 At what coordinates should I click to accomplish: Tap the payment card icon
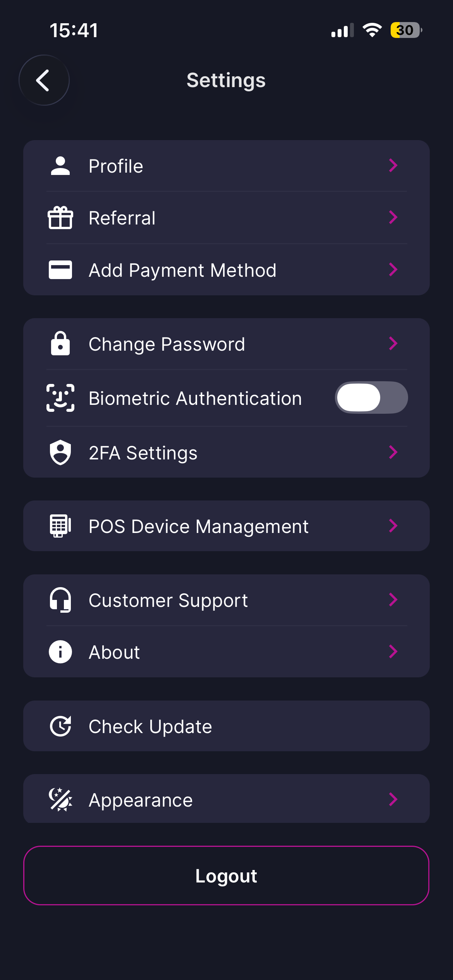(60, 270)
